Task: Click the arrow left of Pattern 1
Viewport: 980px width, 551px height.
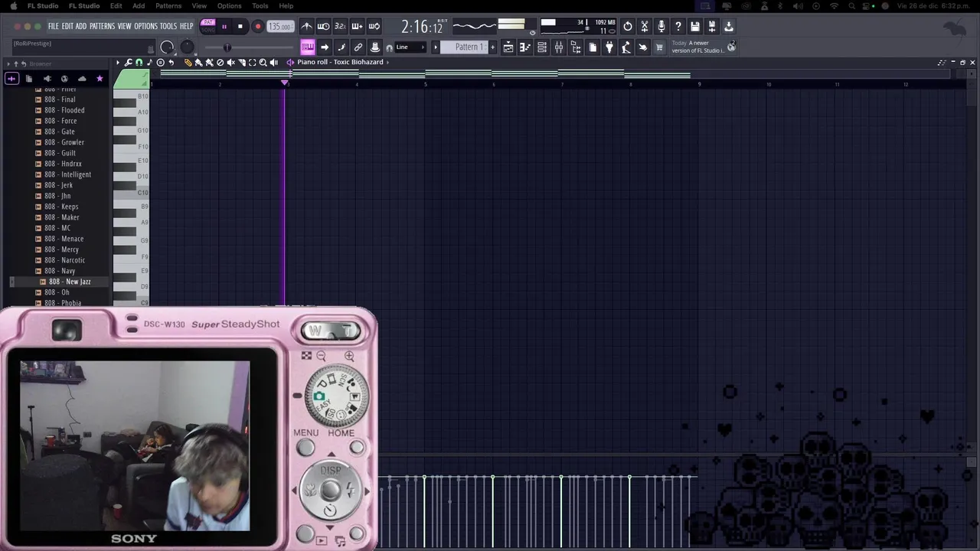Action: (436, 47)
